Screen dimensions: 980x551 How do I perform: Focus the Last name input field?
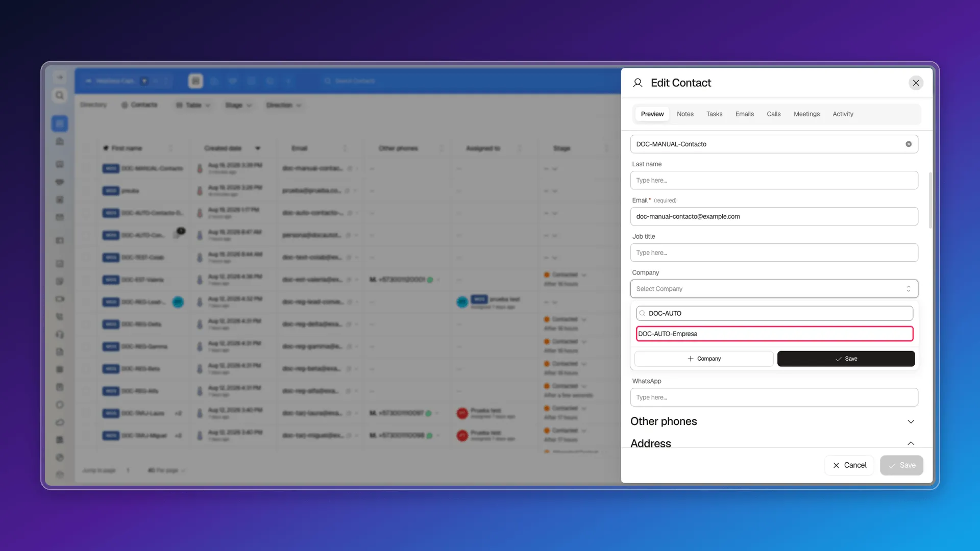[774, 181]
